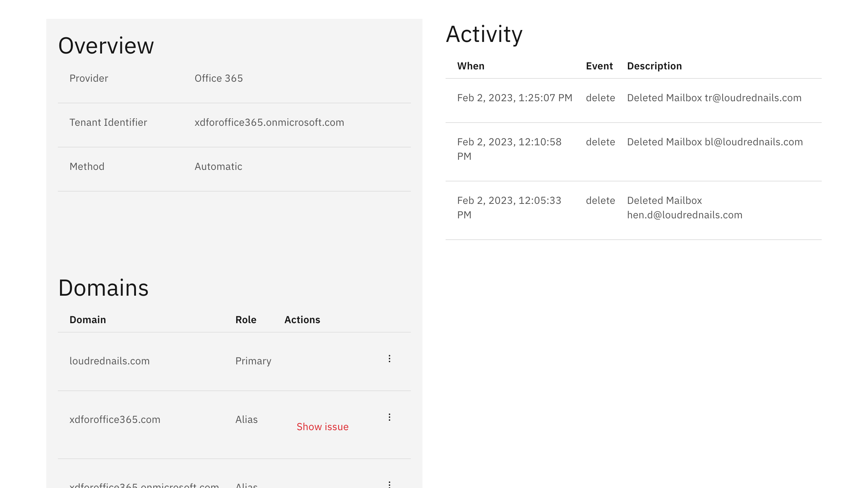Viewport: 868px width, 488px height.
Task: Click the 12:10:58 PM activity timestamp
Action: pyautogui.click(x=509, y=149)
